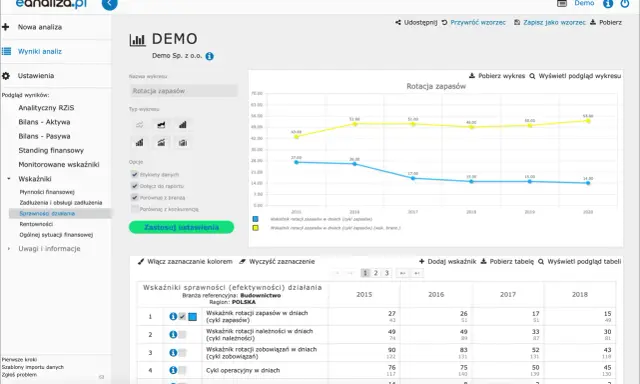Toggle the Dołącz do raportu checkbox
Screen dimensions: 640x384
coord(134,186)
